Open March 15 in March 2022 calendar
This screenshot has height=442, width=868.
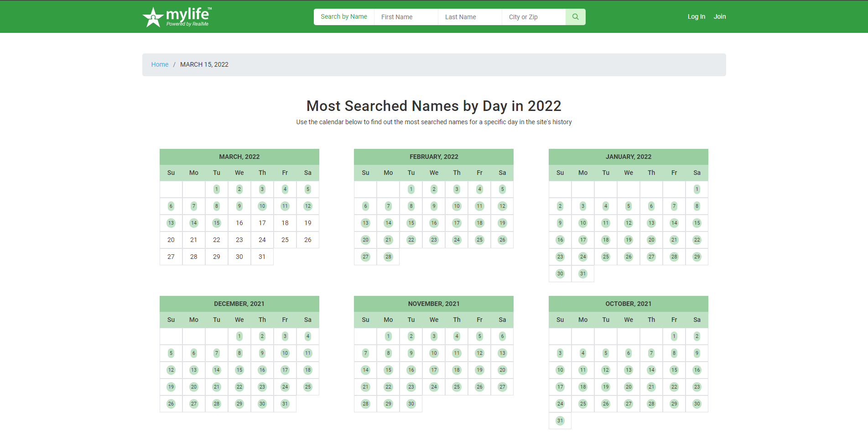click(x=217, y=223)
